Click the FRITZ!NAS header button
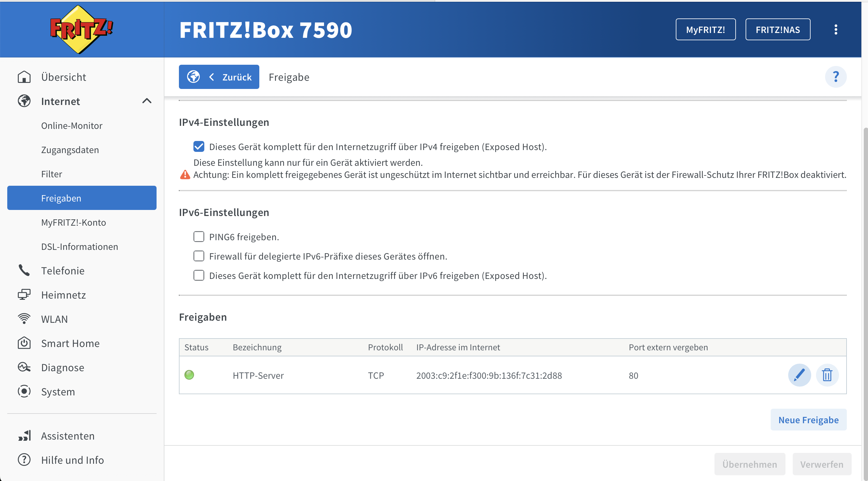This screenshot has height=481, width=868. (x=778, y=29)
